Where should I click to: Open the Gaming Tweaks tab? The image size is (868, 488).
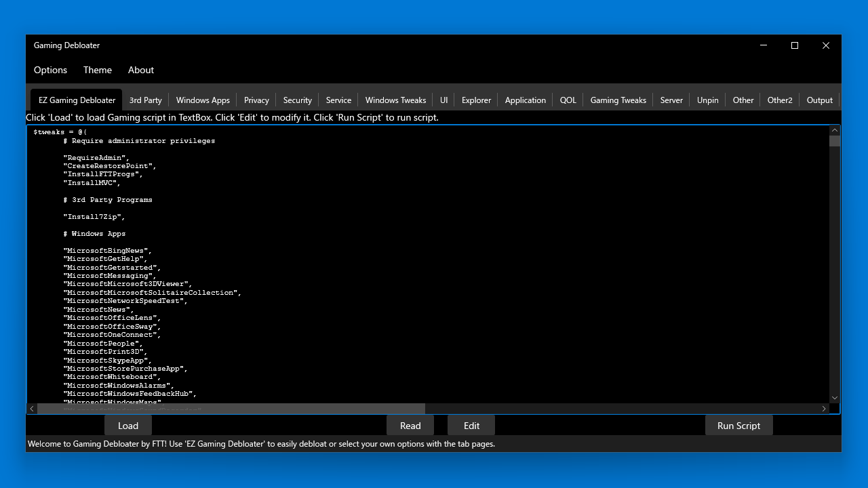point(618,100)
